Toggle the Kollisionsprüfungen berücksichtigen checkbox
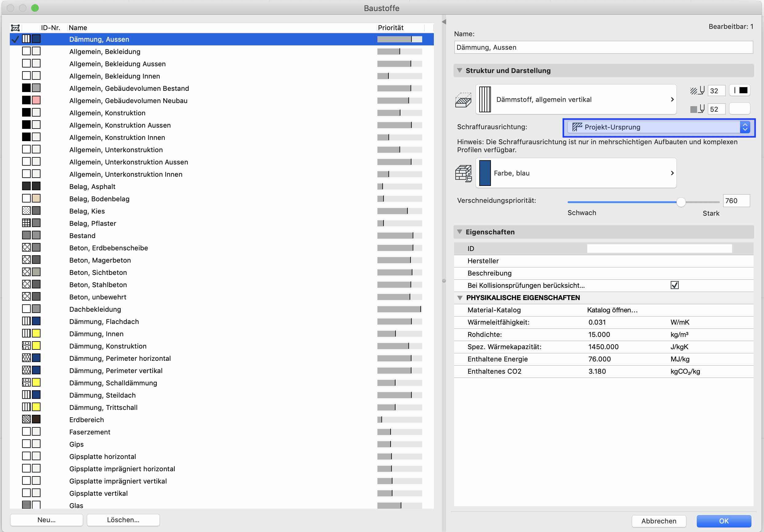Screen dimensions: 764x532 pyautogui.click(x=674, y=285)
